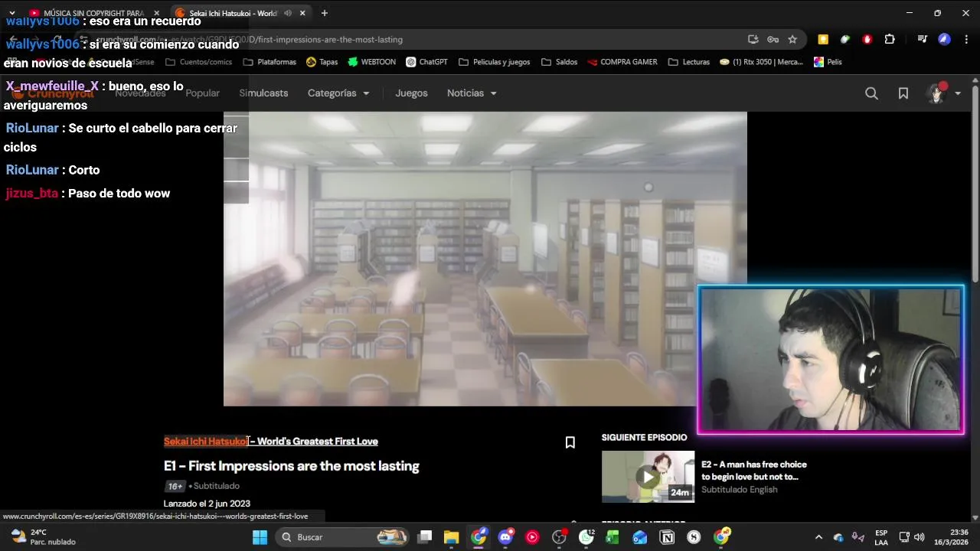Open the yellow extension icon in Chrome toolbar
Viewport: 980px width, 551px height.
click(823, 40)
